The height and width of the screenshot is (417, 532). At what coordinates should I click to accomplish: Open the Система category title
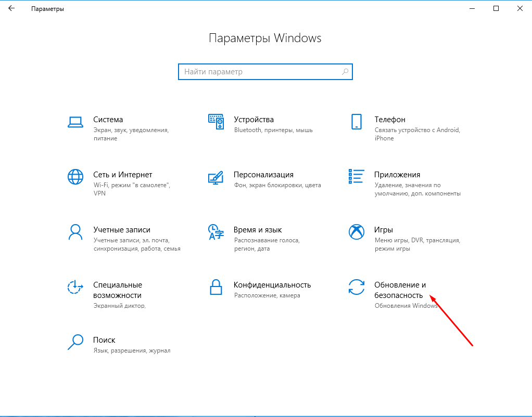[108, 120]
